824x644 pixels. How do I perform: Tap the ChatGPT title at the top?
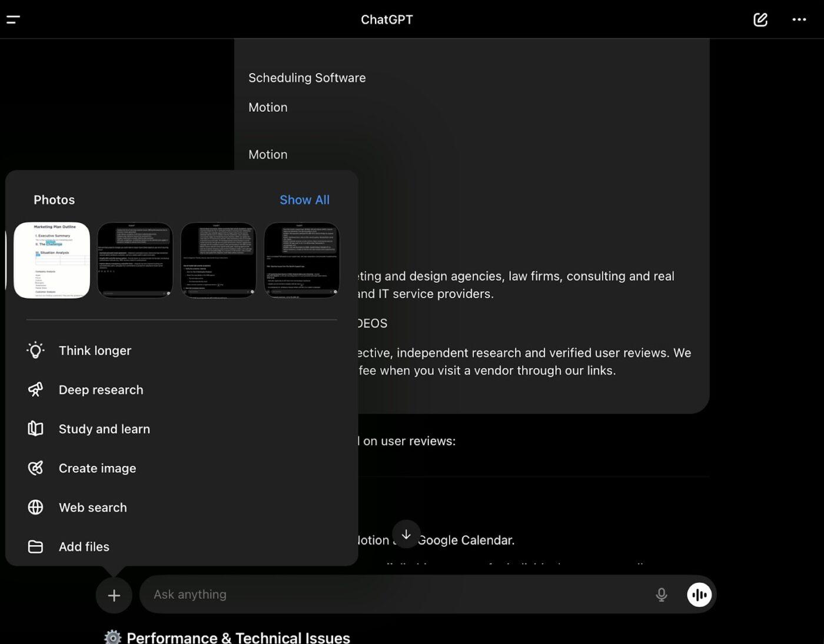(387, 19)
